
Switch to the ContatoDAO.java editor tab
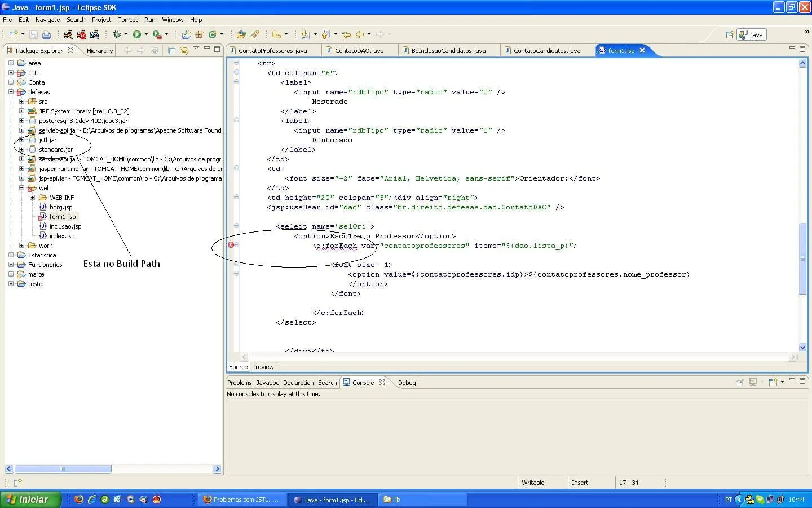click(359, 51)
